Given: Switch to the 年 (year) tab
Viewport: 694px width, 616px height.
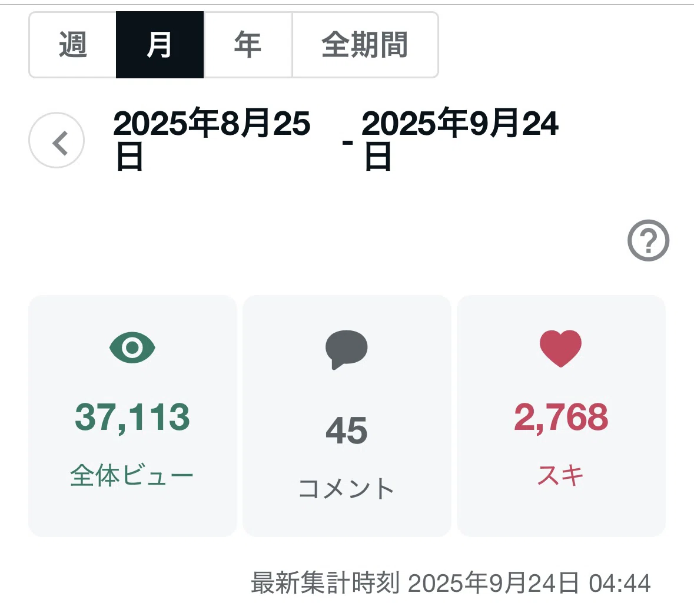Looking at the screenshot, I should point(248,45).
